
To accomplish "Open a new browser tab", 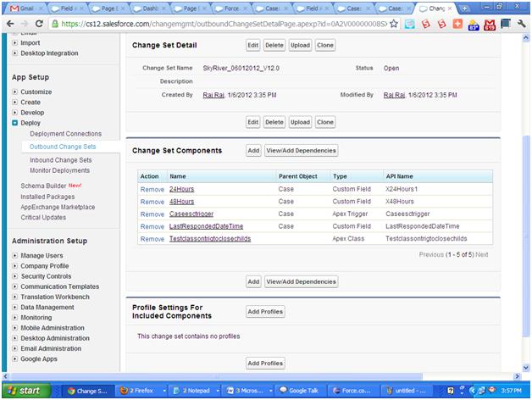I will tap(465, 8).
